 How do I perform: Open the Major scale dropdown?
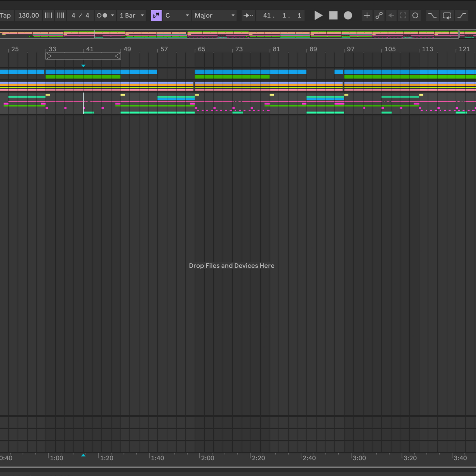coord(214,15)
